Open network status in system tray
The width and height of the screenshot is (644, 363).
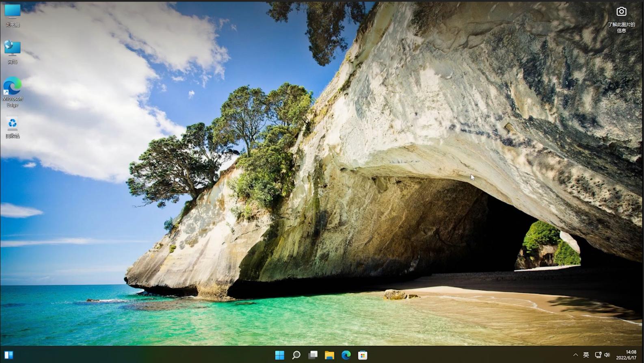[x=598, y=355]
